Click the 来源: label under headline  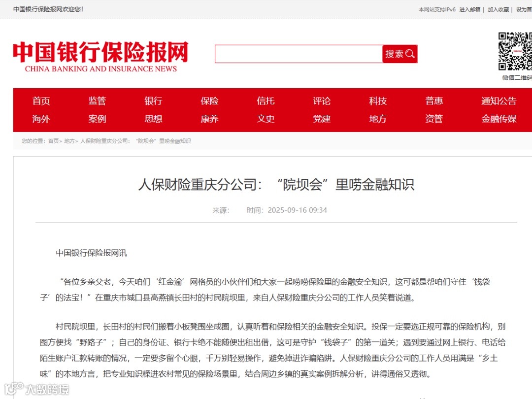click(x=221, y=210)
